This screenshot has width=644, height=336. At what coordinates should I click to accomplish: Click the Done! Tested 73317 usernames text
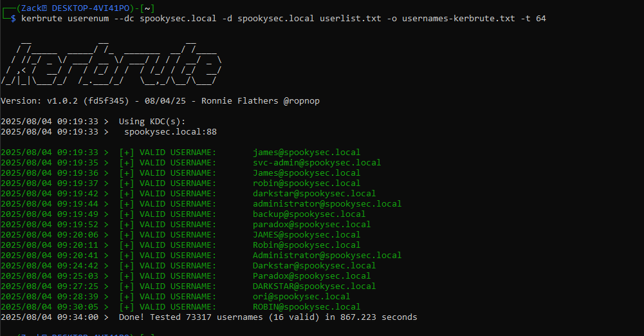[191, 317]
